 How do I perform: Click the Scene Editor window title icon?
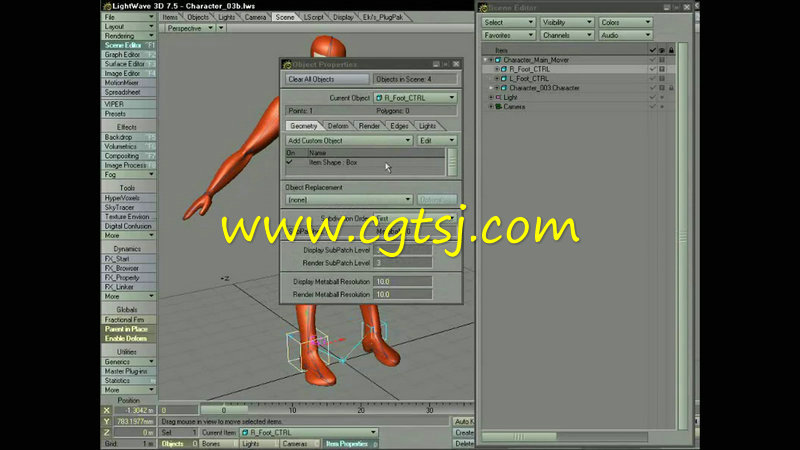point(483,8)
